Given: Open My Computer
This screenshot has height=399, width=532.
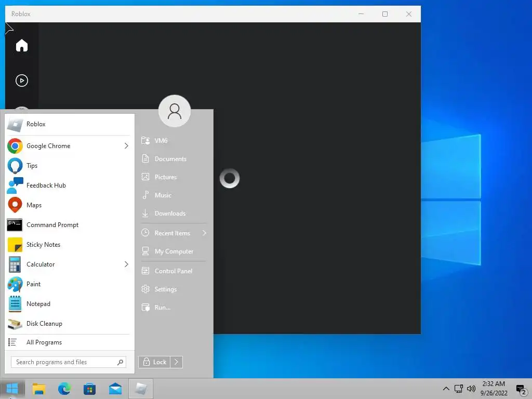Looking at the screenshot, I should tap(174, 251).
